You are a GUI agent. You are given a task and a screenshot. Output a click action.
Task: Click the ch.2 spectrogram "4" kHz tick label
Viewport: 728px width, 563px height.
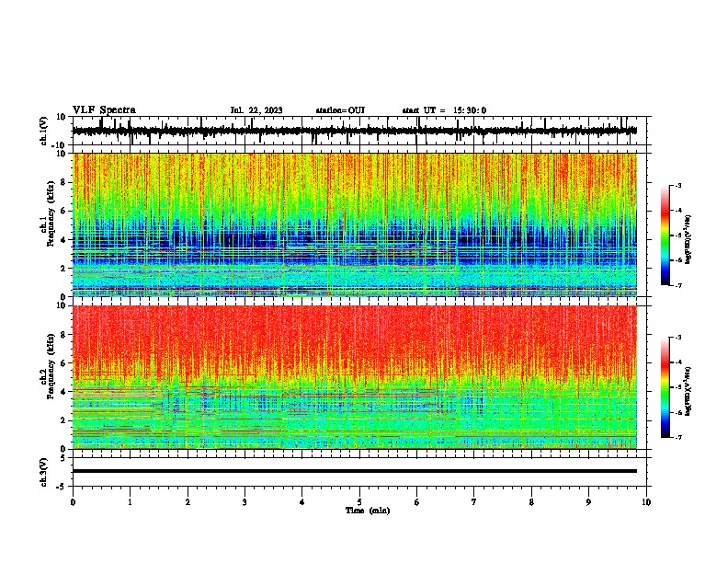[x=63, y=392]
